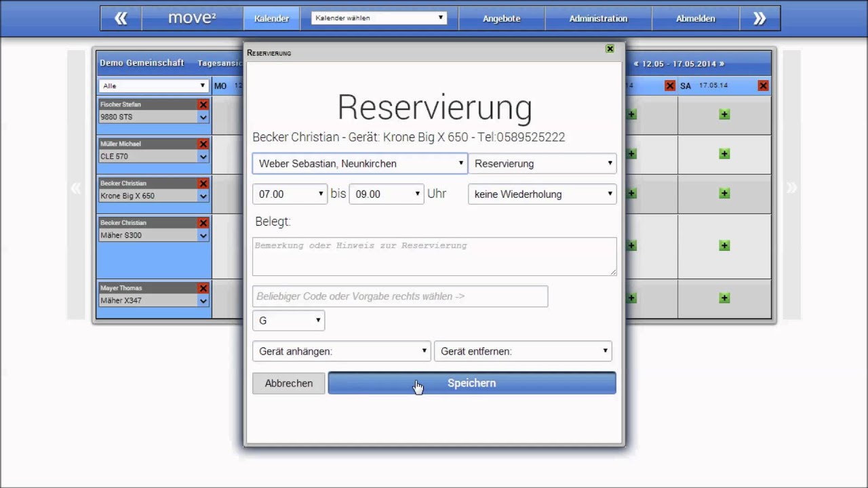This screenshot has width=868, height=488.
Task: Click the Abbrechen button
Action: 289,383
